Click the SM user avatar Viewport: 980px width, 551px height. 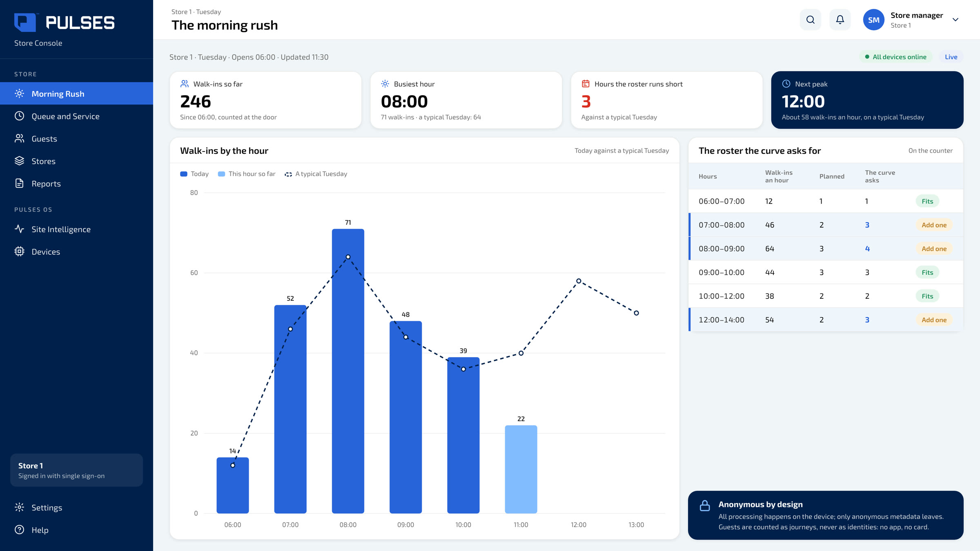click(873, 20)
